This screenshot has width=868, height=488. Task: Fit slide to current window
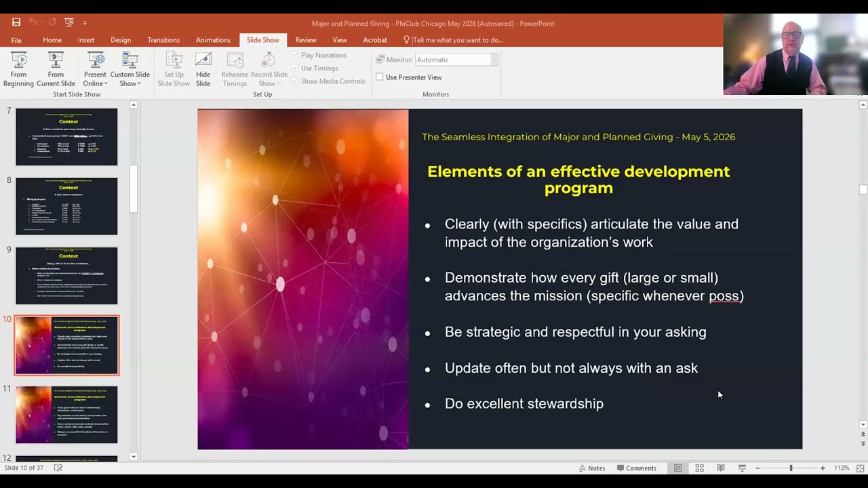click(x=861, y=468)
